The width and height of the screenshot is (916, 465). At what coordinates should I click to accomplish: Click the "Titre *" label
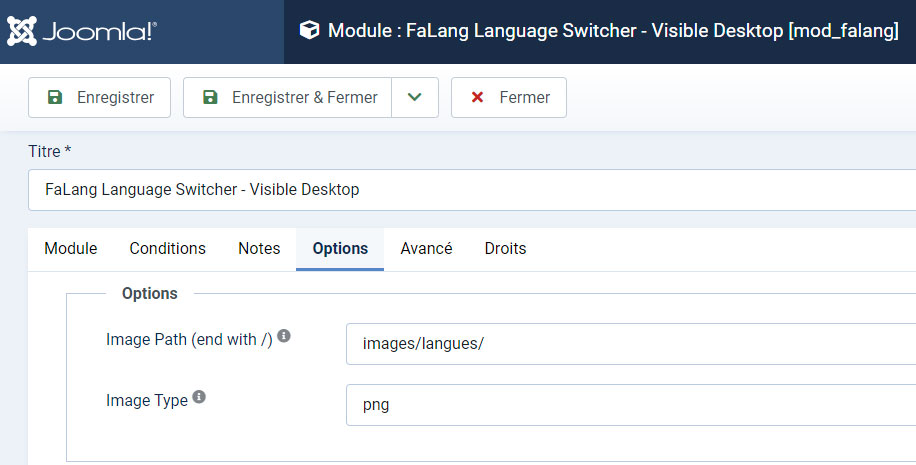pos(50,151)
